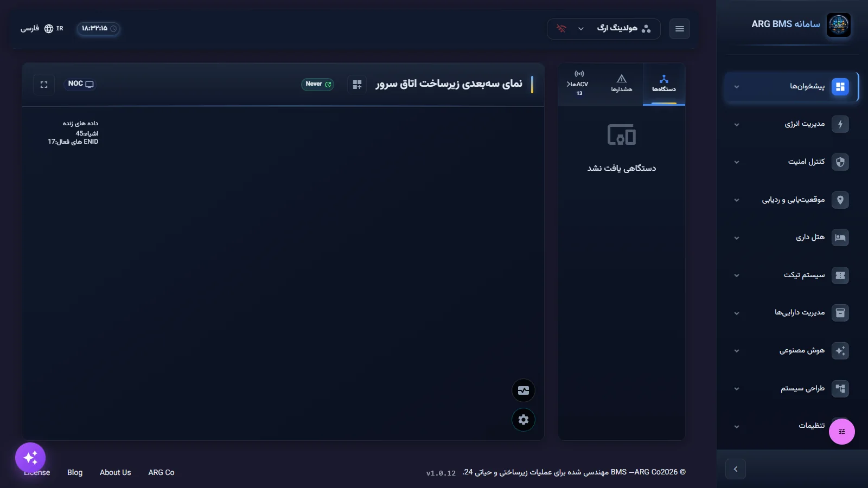This screenshot has height=488, width=868.
Task: Expand the تنظیمات sidebar section chevron
Action: click(x=736, y=427)
